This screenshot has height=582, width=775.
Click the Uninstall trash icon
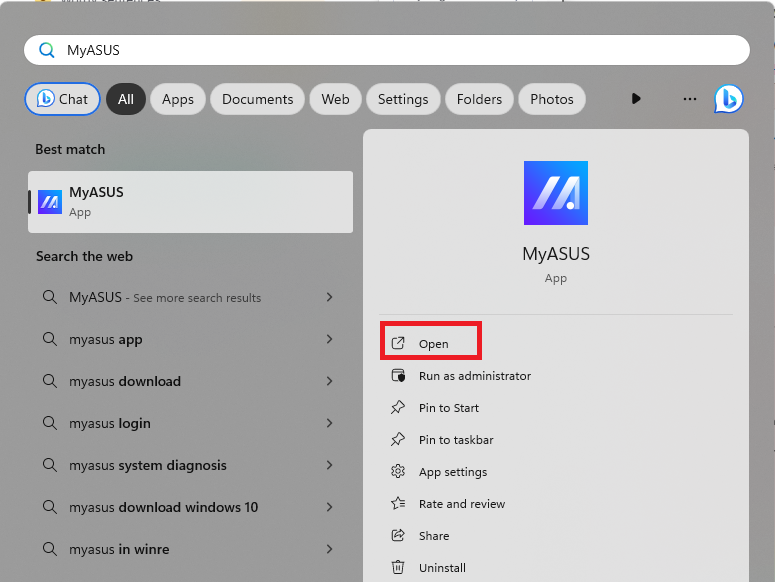tap(398, 568)
